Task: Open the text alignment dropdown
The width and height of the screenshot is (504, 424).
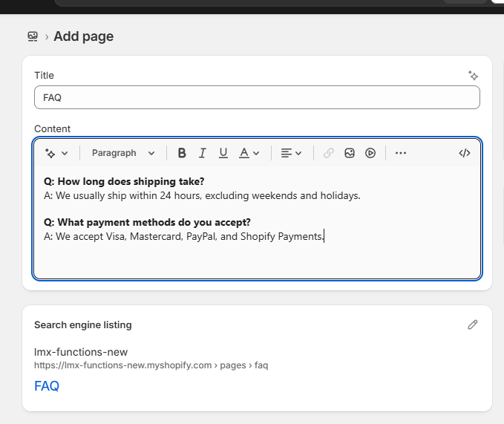Action: (291, 153)
